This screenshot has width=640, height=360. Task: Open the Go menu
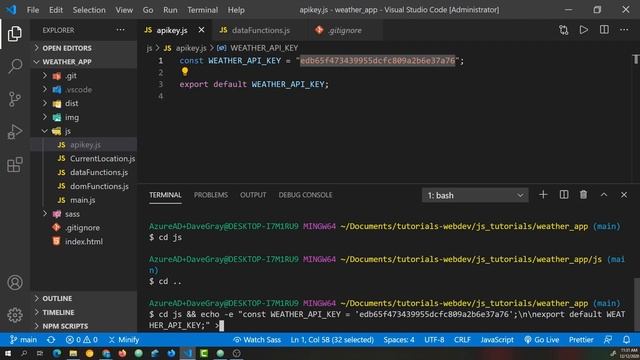tap(148, 10)
